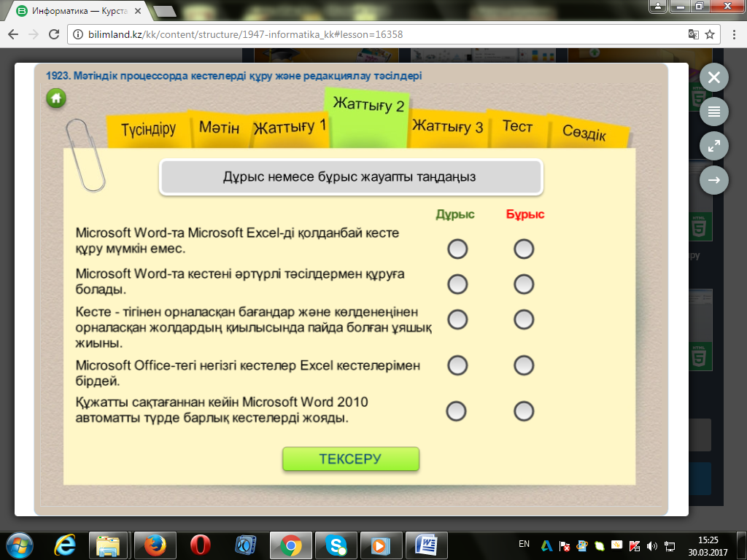Open media player taskbar icon
Image resolution: width=747 pixels, height=560 pixels.
pyautogui.click(x=381, y=545)
